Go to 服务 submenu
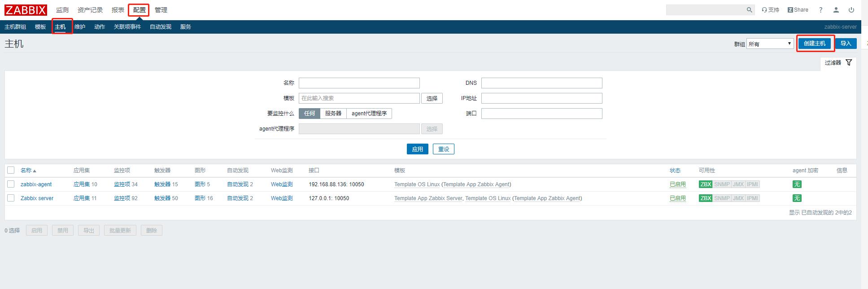Screen dimensions: 868x289 point(186,27)
